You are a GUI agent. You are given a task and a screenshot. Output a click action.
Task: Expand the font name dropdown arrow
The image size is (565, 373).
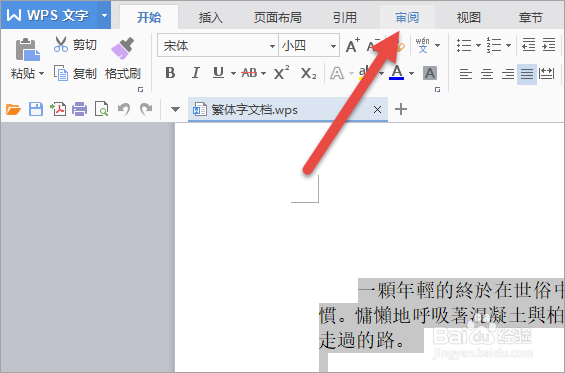coord(272,46)
